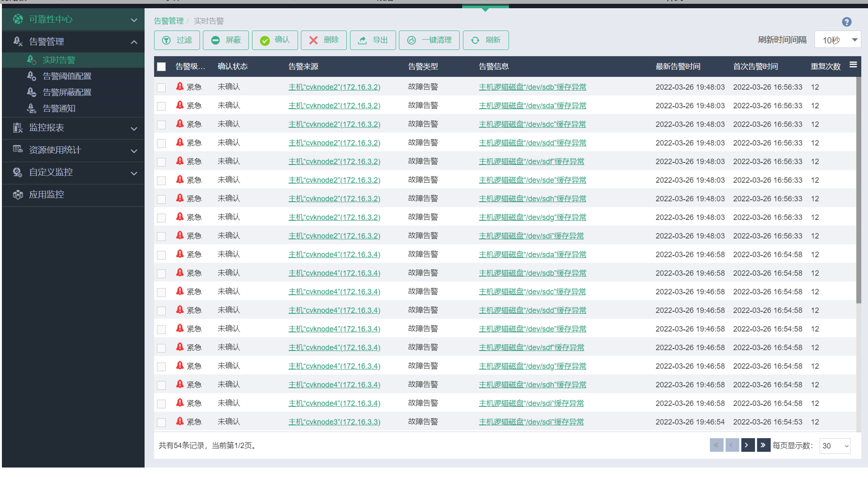The height and width of the screenshot is (477, 868).
Task: Click the red delete (删除) X icon
Action: point(314,40)
